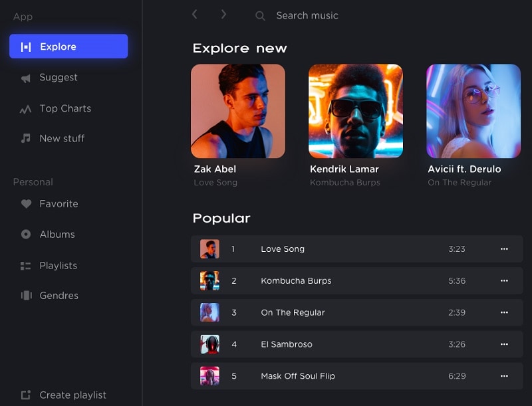The height and width of the screenshot is (406, 532).
Task: Click the search magnifier icon
Action: point(260,15)
